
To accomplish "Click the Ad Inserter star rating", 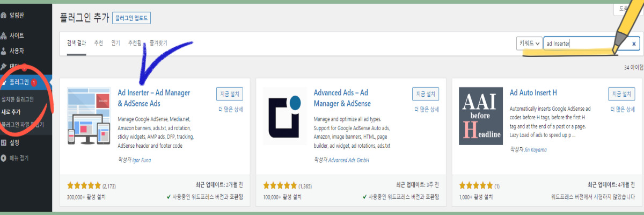I will (x=84, y=186).
